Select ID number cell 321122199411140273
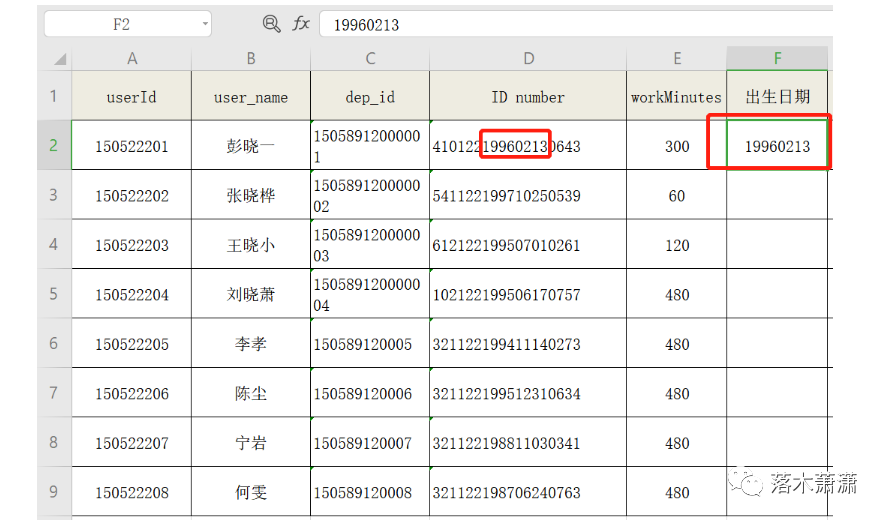 [x=528, y=343]
